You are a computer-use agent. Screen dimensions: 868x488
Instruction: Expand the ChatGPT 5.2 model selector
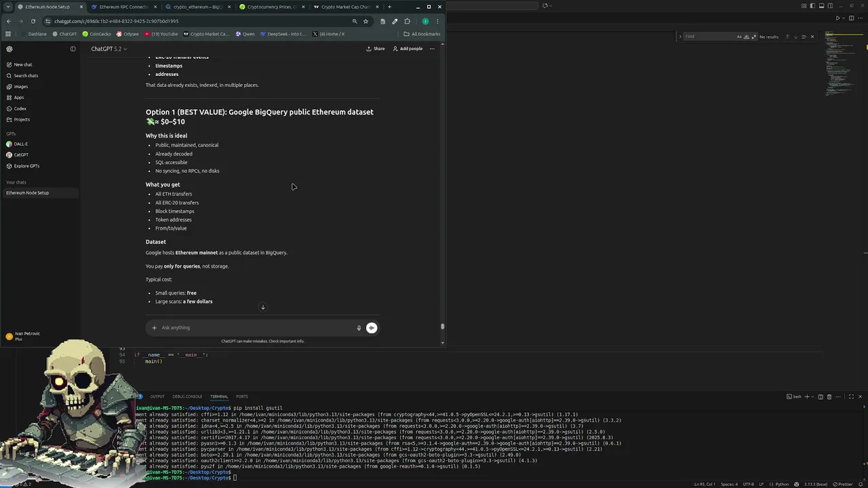[109, 49]
